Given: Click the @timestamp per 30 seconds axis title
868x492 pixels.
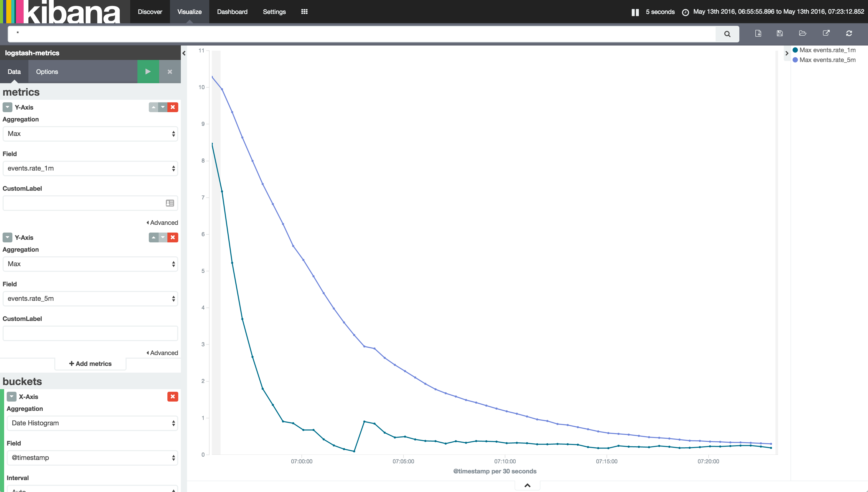Looking at the screenshot, I should (x=495, y=471).
